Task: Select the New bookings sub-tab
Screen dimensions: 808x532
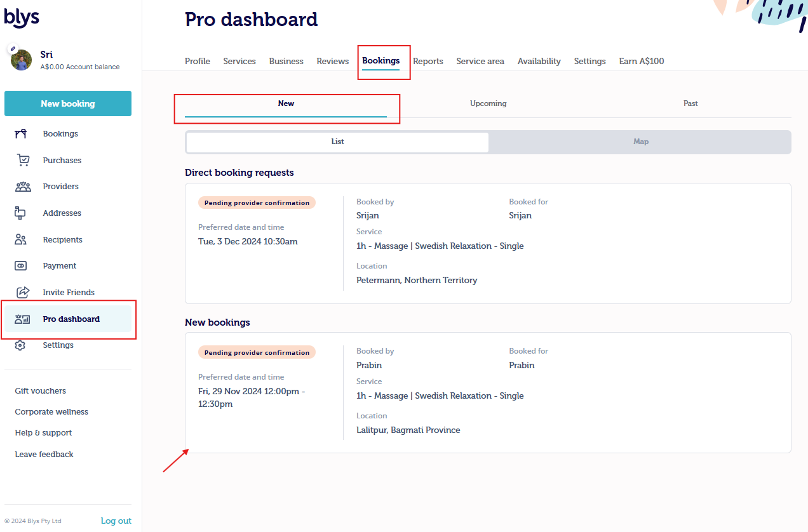Action: 286,103
